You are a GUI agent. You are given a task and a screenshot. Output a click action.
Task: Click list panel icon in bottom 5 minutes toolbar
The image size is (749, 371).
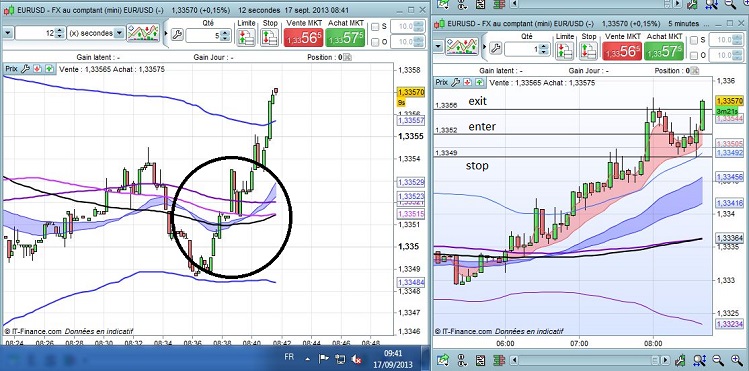[482, 360]
